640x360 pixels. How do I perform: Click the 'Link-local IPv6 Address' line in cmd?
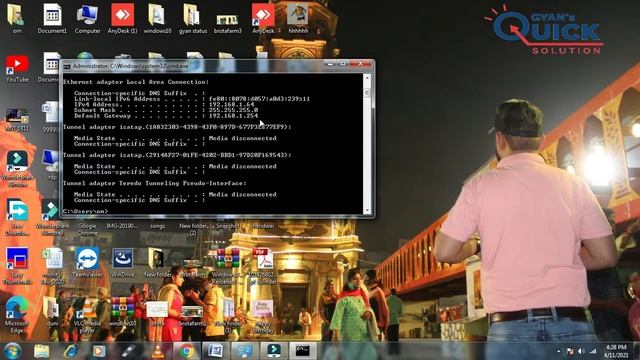point(192,99)
